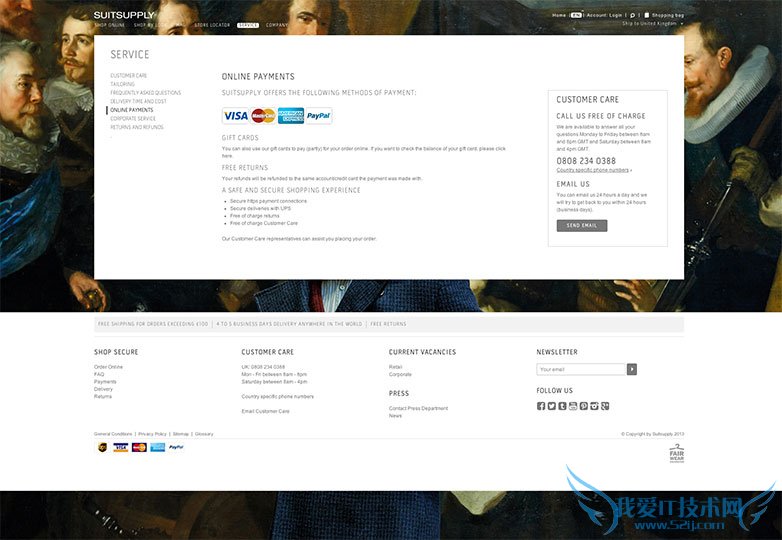Click the Free Returns banner text

pyautogui.click(x=388, y=324)
